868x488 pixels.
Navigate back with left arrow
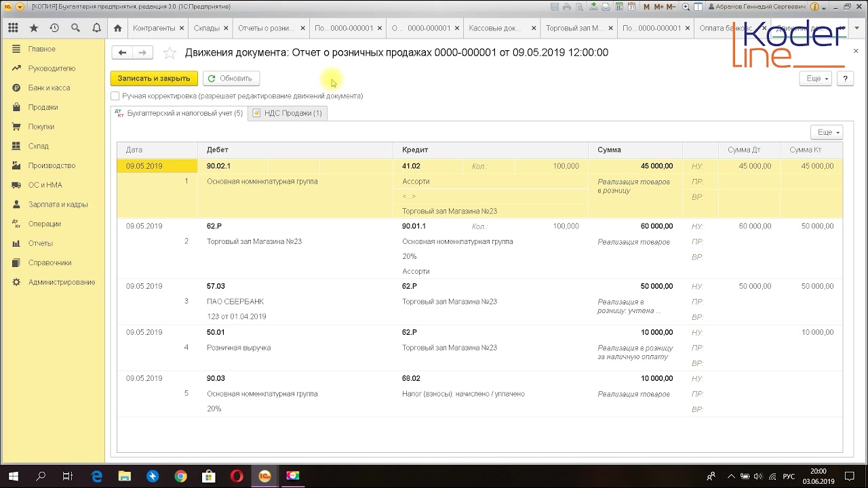(122, 53)
